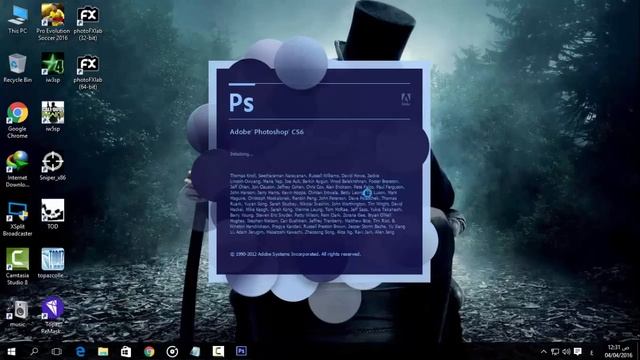Launch XSplit Broadcaster desktop shortcut
The image size is (640, 360).
pyautogui.click(x=17, y=219)
